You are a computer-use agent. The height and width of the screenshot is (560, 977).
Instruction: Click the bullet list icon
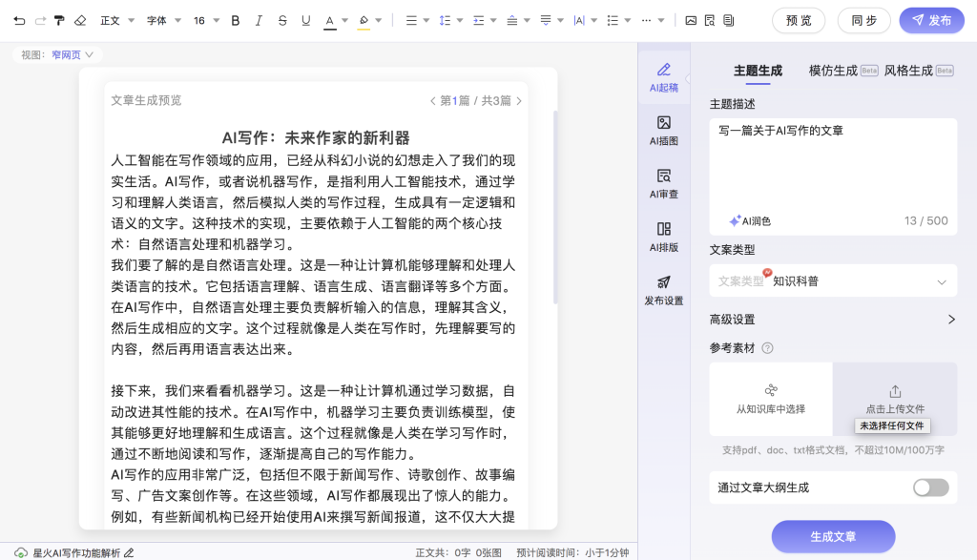pos(613,21)
